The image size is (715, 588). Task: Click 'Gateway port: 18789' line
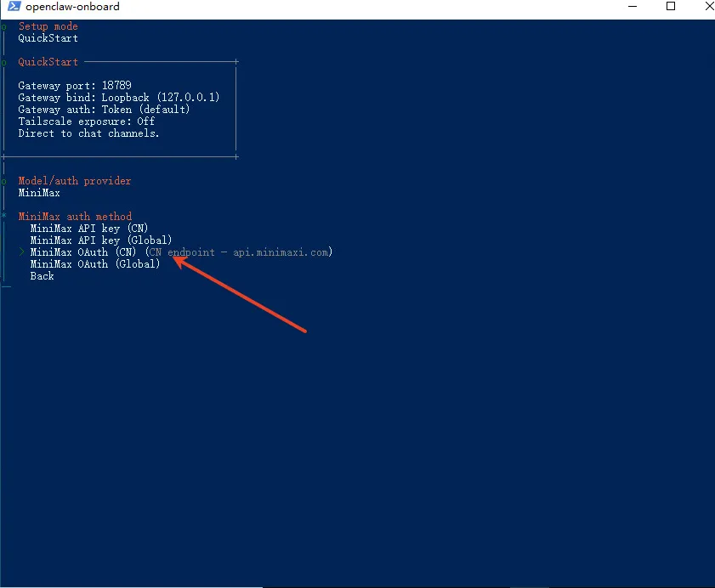[x=75, y=85]
